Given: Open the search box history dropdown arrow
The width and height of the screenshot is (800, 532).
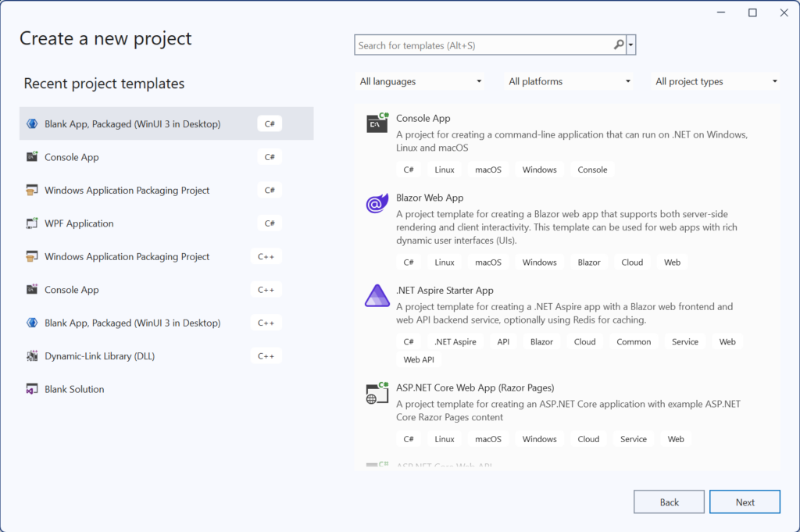Looking at the screenshot, I should point(631,45).
